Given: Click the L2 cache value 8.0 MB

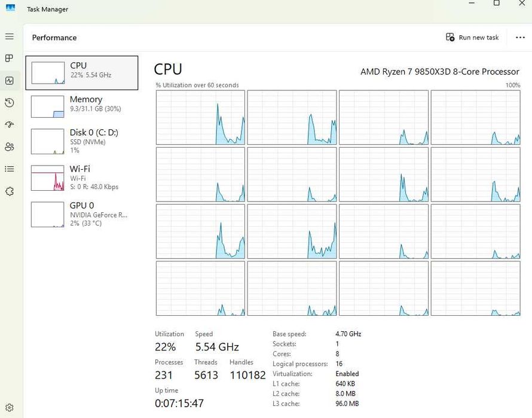Looking at the screenshot, I should click(346, 393).
